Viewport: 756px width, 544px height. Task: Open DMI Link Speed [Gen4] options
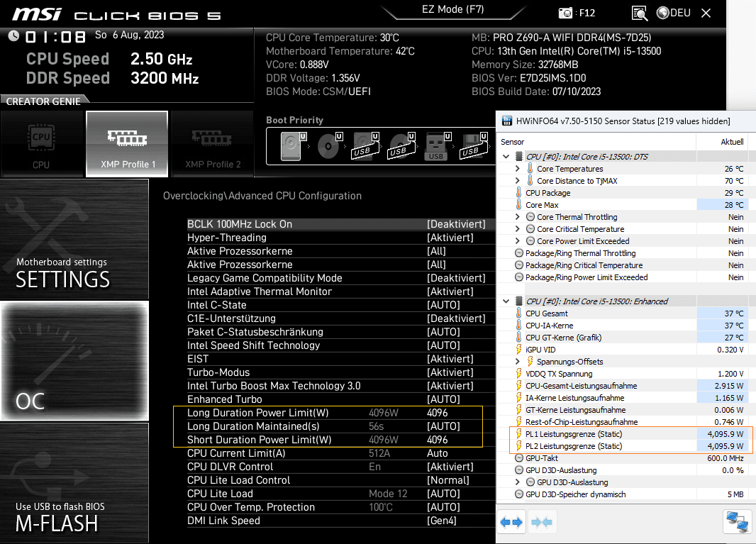[442, 521]
